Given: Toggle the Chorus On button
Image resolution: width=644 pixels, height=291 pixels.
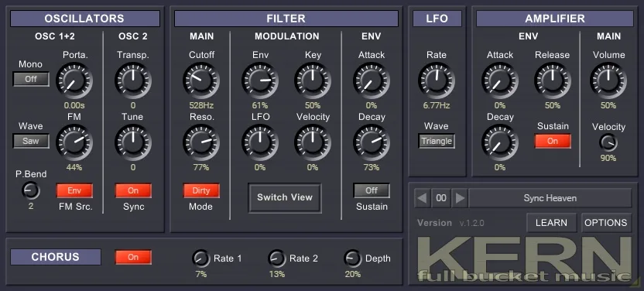Looking at the screenshot, I should (x=133, y=257).
